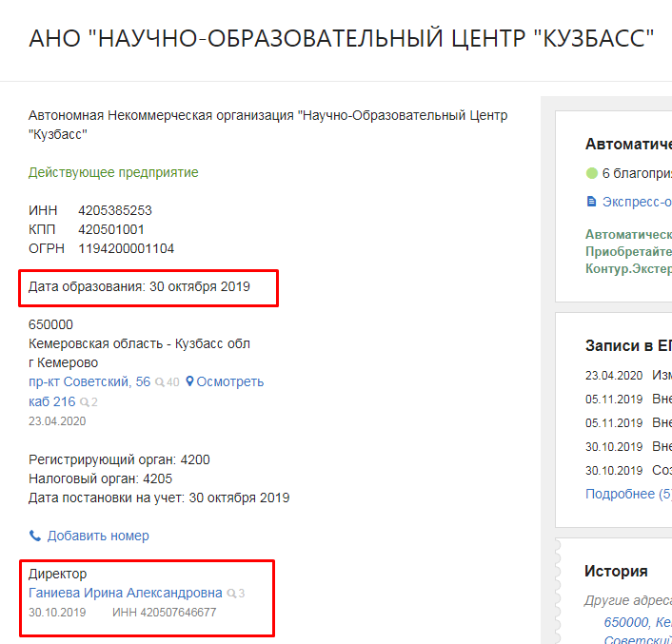This screenshot has height=644, width=672.
Task: Click history address link starting 650000
Action: click(x=638, y=622)
